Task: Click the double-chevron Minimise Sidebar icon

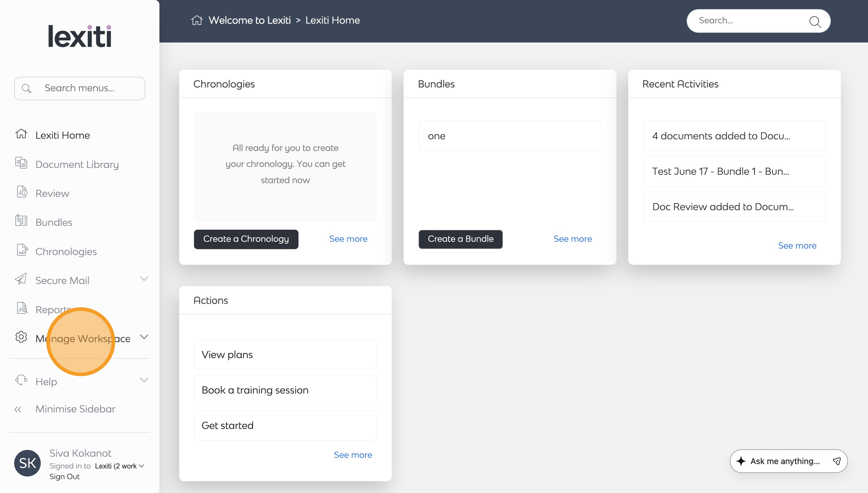Action: click(18, 409)
